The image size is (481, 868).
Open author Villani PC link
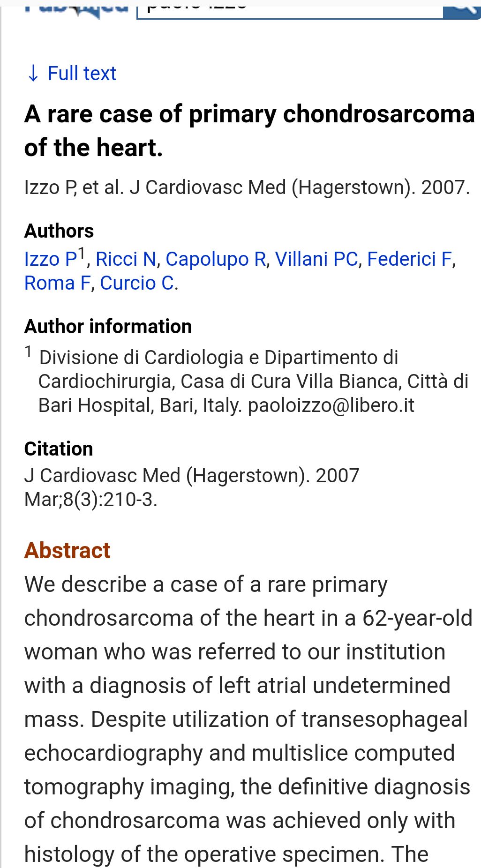tap(316, 259)
